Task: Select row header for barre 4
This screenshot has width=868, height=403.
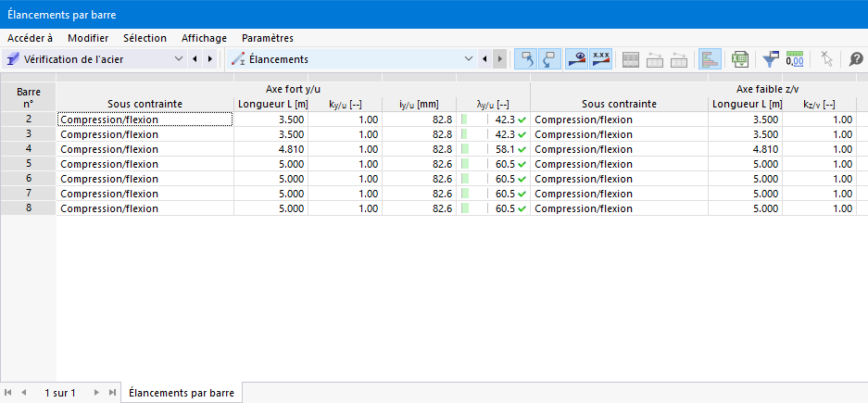Action: 28,149
